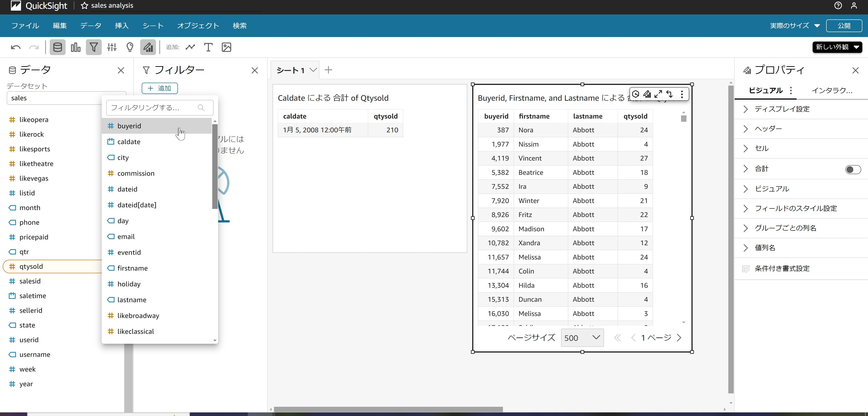
Task: Toggle the Data panel database icon
Action: pos(58,47)
